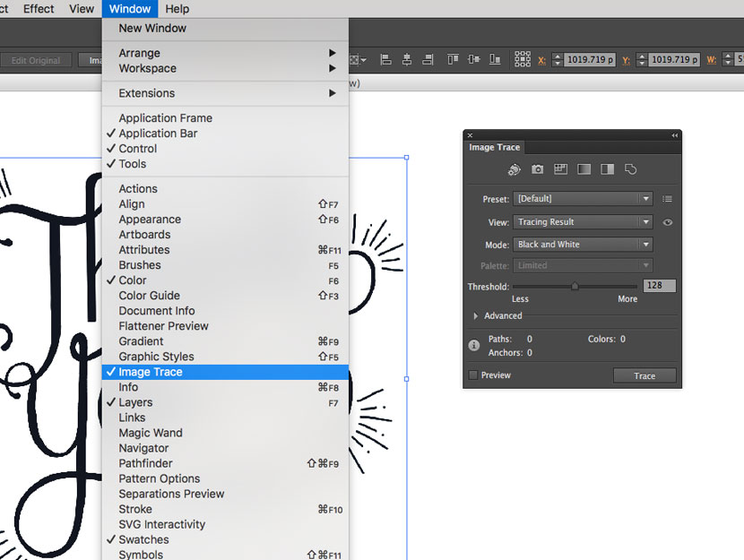Expand the Extensions submenu

click(x=225, y=93)
